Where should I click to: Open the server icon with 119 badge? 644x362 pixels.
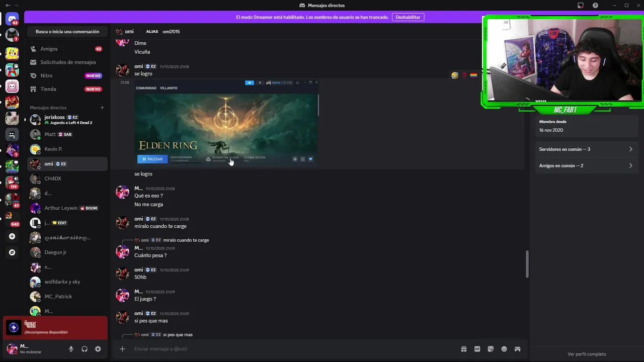point(12,182)
